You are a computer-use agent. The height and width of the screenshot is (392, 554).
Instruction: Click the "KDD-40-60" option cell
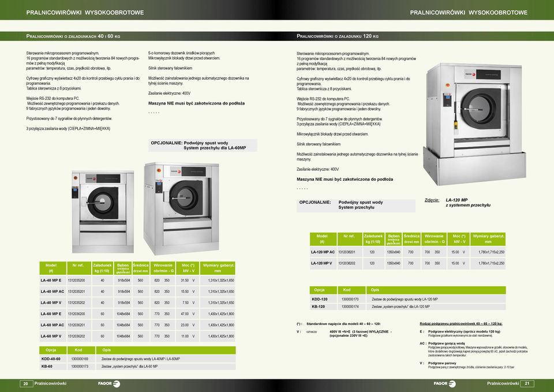pos(53,359)
